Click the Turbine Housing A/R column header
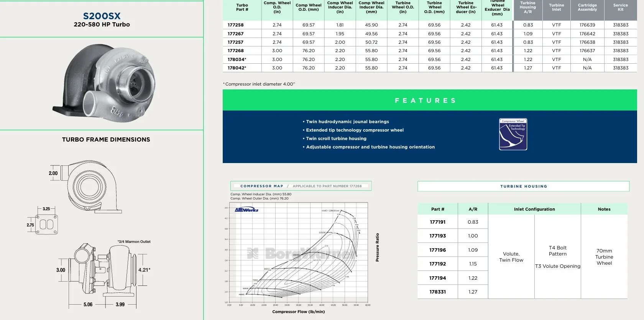644x320 pixels. [x=528, y=7]
